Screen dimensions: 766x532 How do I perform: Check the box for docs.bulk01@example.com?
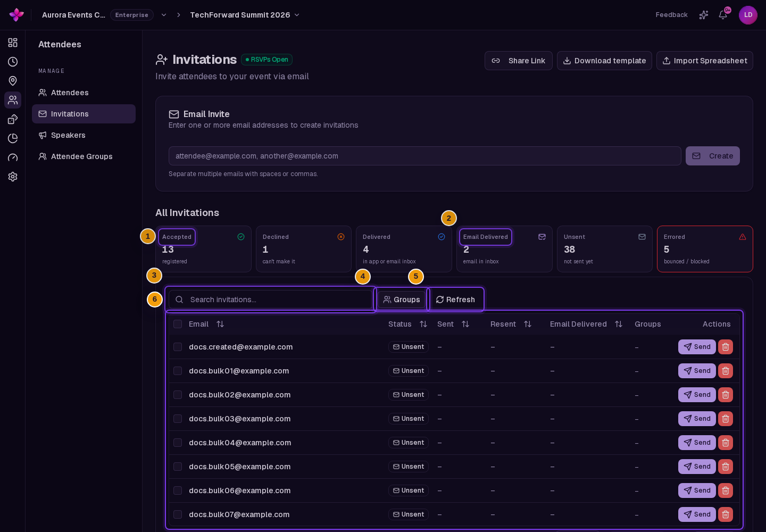pos(178,371)
